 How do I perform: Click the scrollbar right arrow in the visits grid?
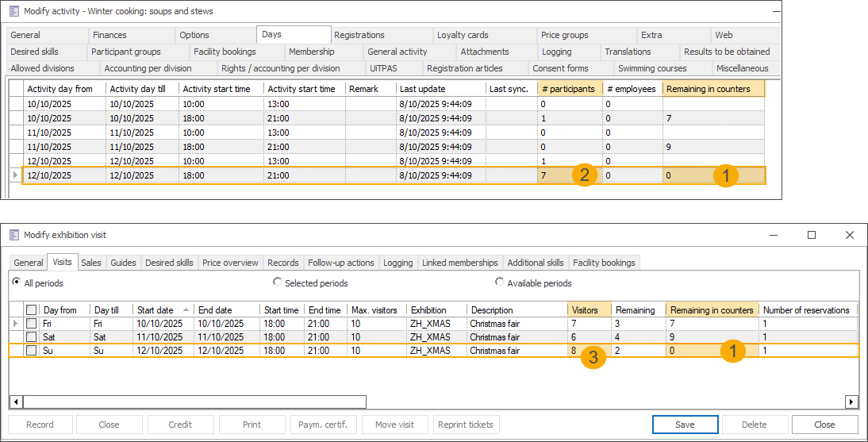point(851,402)
